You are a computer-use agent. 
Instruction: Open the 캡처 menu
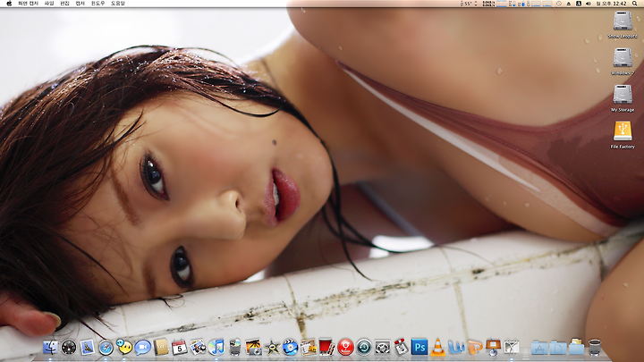pos(80,4)
